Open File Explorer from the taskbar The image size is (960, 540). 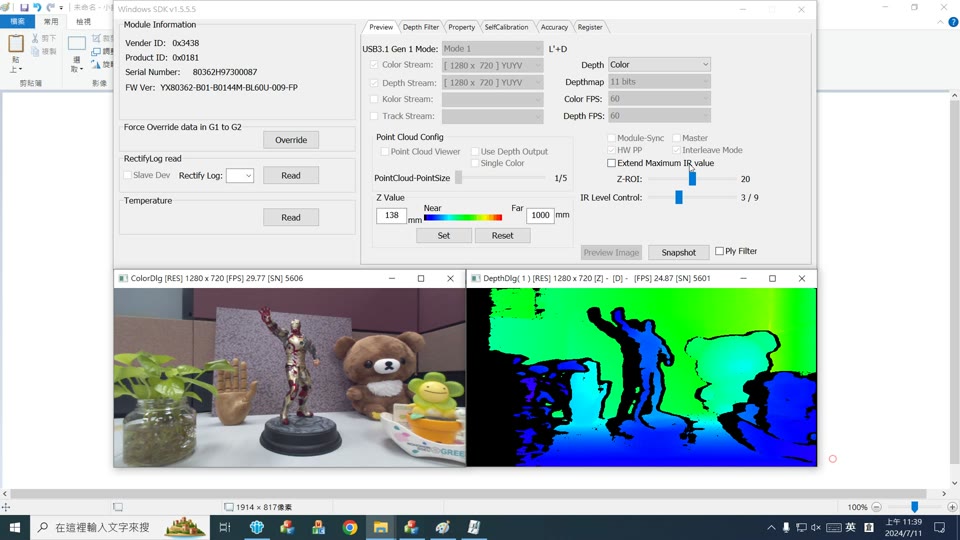[x=381, y=527]
